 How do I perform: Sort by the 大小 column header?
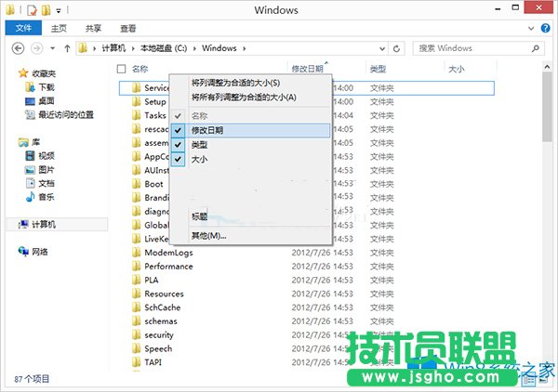(457, 69)
